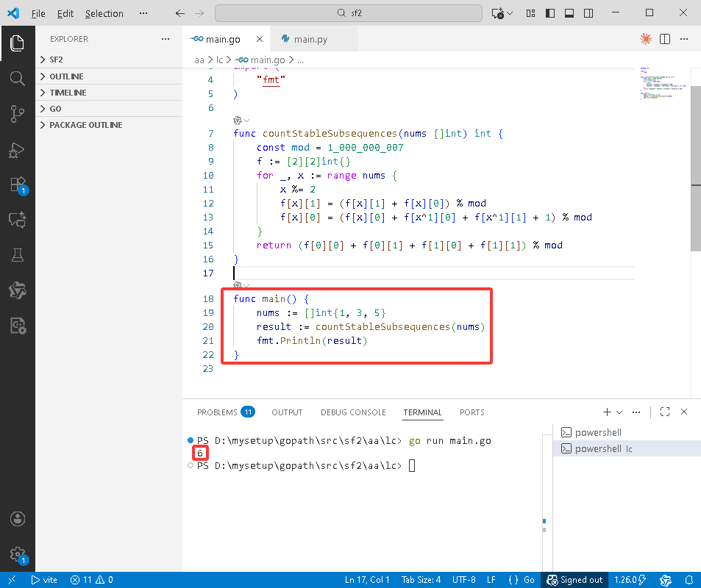Open editor More Actions ellipsis
Image resolution: width=701 pixels, height=588 pixels.
[684, 39]
